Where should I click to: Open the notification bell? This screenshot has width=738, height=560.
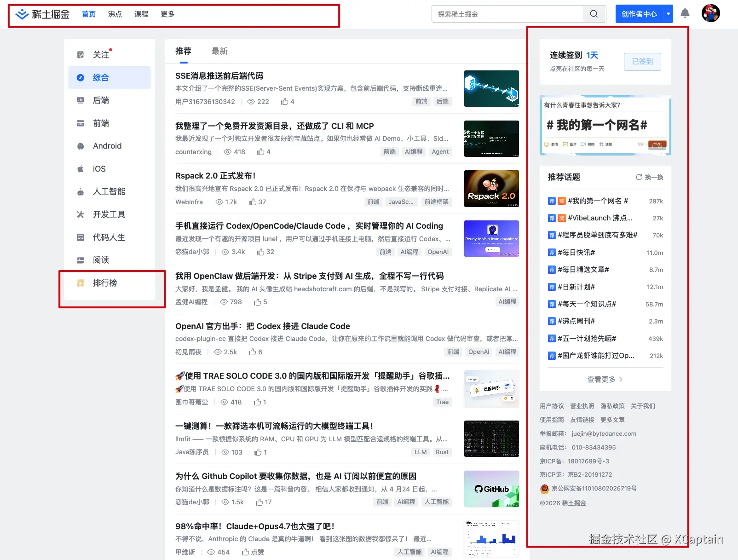(685, 13)
